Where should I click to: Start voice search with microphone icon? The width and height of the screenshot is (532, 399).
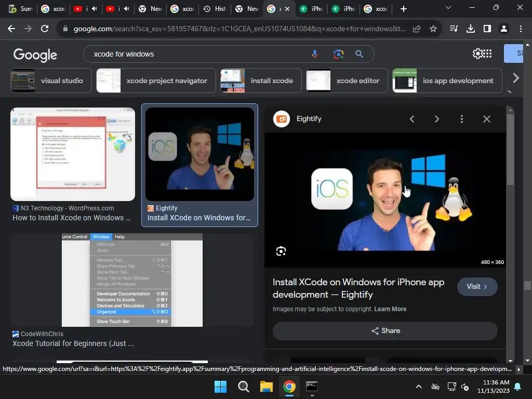coord(315,54)
